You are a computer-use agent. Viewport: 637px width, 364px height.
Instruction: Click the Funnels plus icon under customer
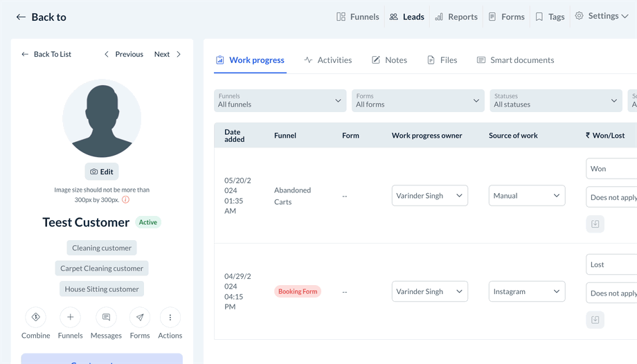(71, 317)
